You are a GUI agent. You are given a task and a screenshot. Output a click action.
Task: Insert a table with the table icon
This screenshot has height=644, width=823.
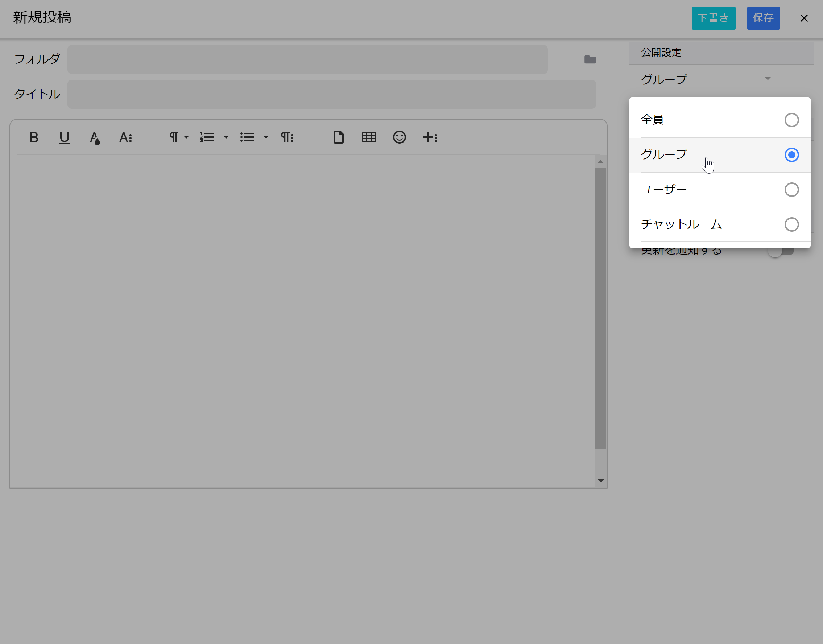pyautogui.click(x=369, y=137)
